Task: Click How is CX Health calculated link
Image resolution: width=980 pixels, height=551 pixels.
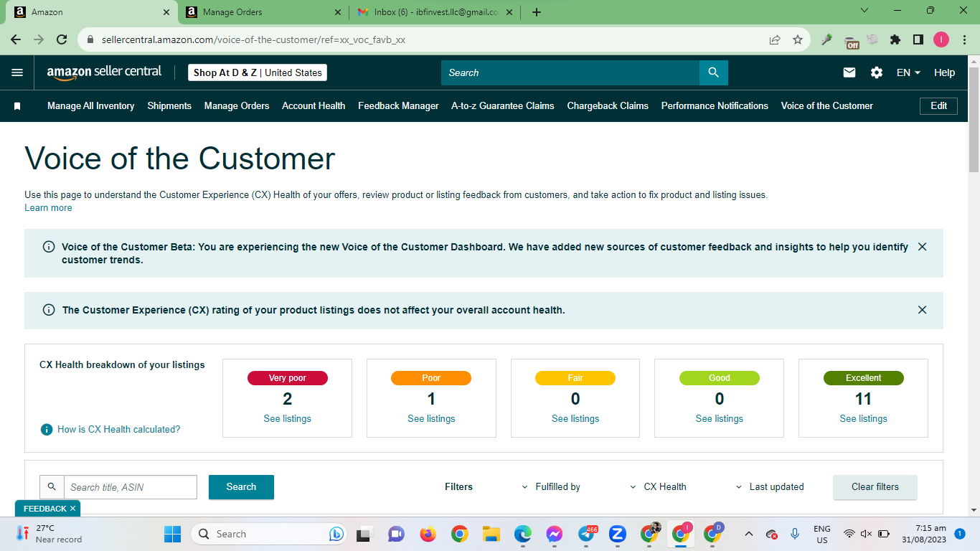Action: [x=119, y=430]
